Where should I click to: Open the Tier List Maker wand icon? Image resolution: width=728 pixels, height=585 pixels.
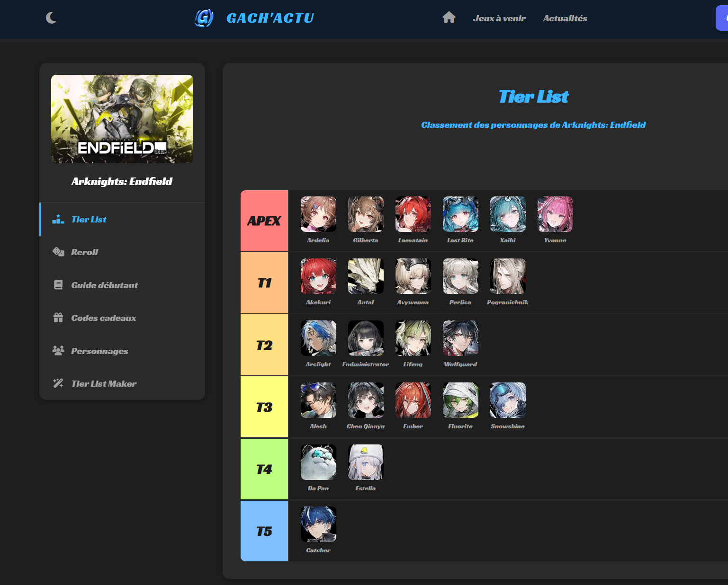58,383
